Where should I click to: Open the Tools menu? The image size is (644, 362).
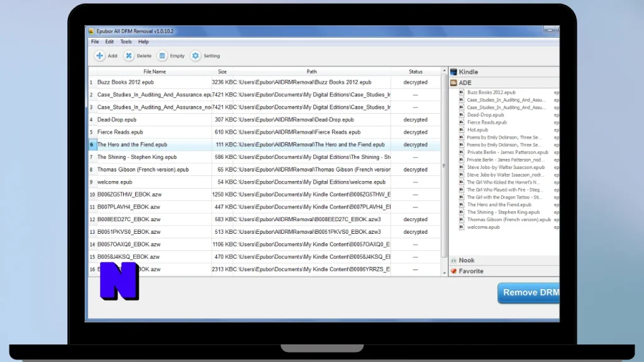(x=126, y=42)
